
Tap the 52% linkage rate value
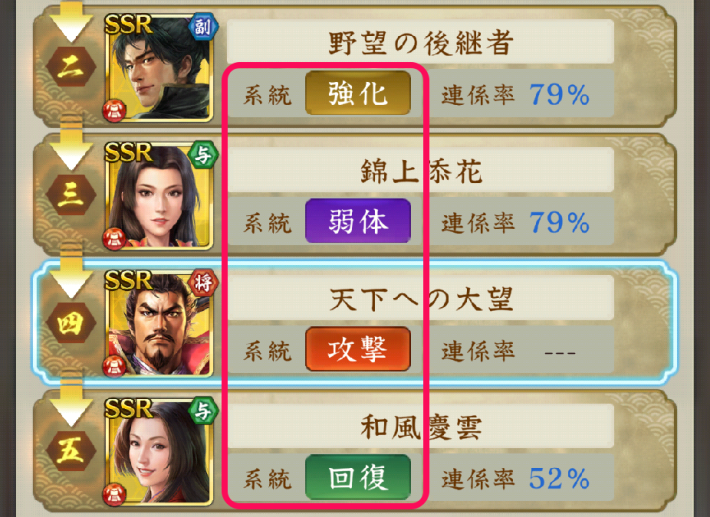(x=559, y=479)
